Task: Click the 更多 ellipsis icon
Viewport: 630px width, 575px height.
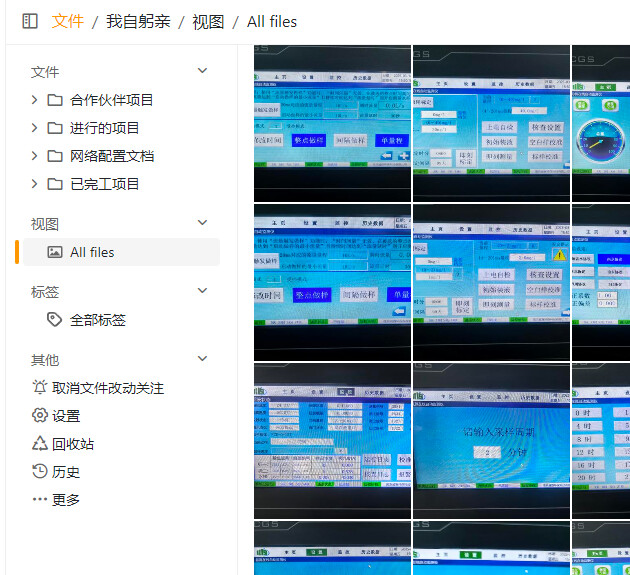Action: pos(39,499)
